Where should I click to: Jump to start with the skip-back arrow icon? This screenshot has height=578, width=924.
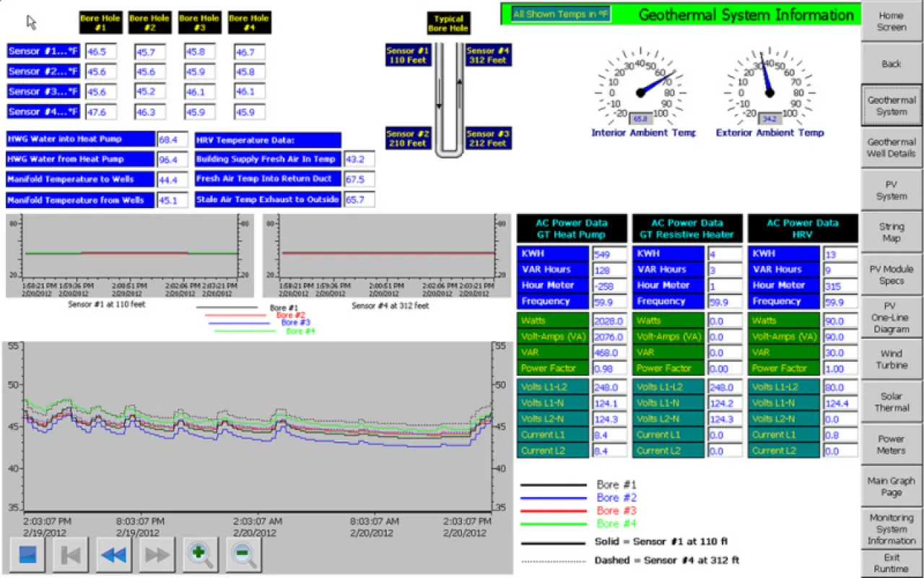[71, 555]
